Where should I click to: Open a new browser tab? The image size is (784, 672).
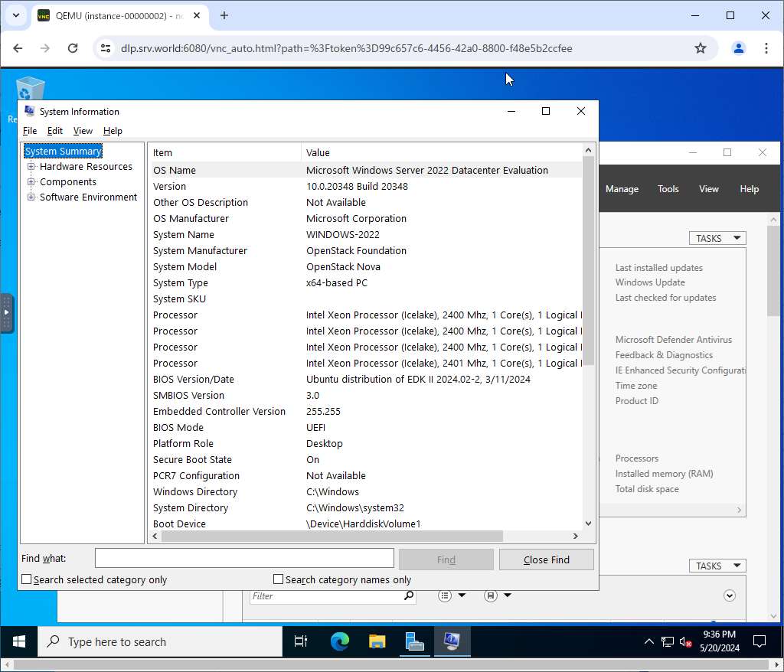224,15
